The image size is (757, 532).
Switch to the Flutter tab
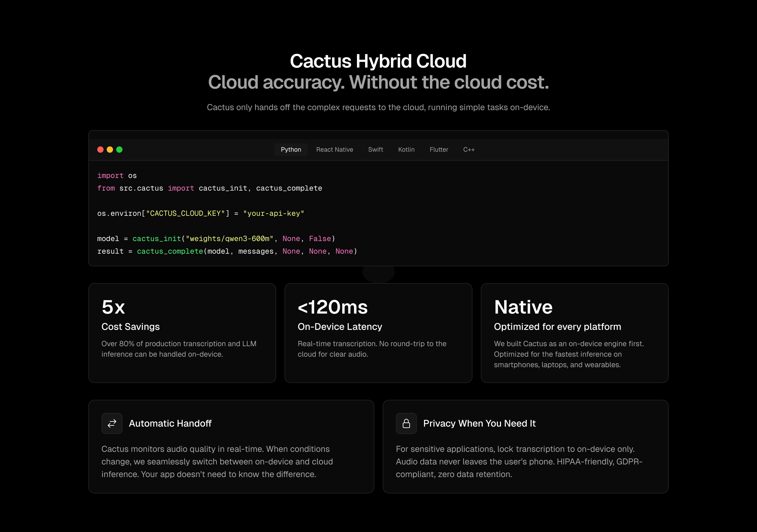point(439,150)
